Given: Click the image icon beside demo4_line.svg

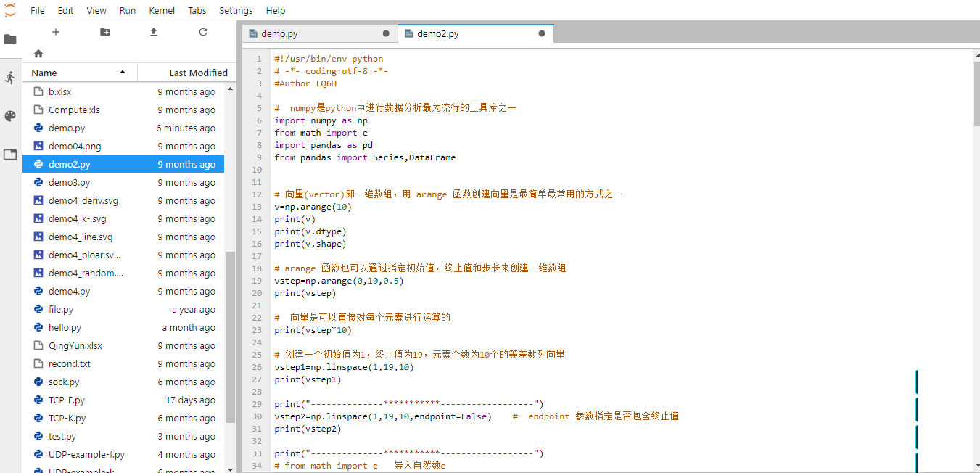Looking at the screenshot, I should [x=38, y=236].
